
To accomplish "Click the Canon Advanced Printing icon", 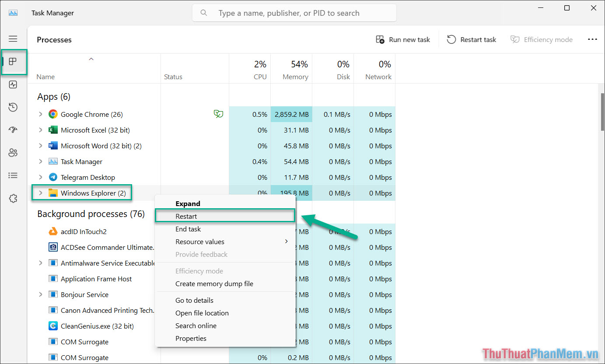I will click(x=53, y=310).
